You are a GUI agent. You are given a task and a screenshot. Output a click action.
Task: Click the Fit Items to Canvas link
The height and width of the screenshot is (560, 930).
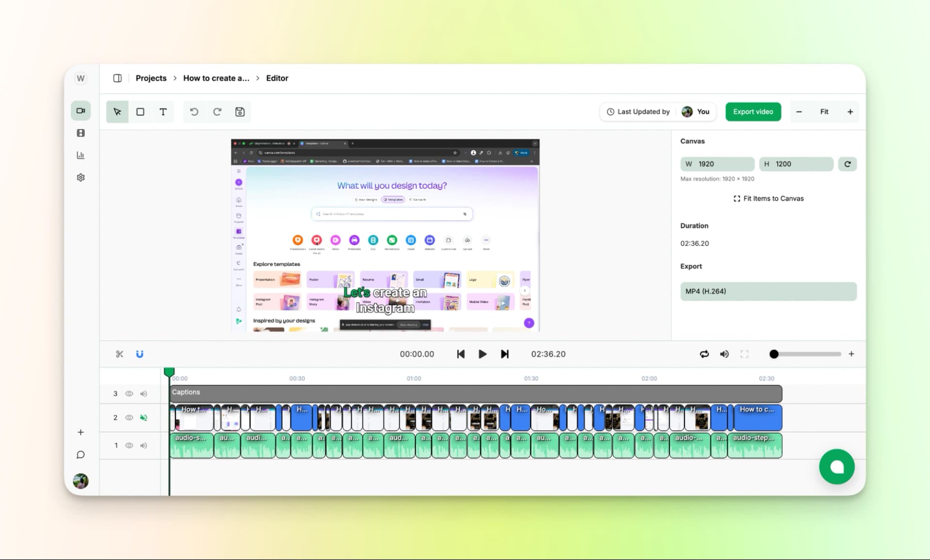click(768, 198)
